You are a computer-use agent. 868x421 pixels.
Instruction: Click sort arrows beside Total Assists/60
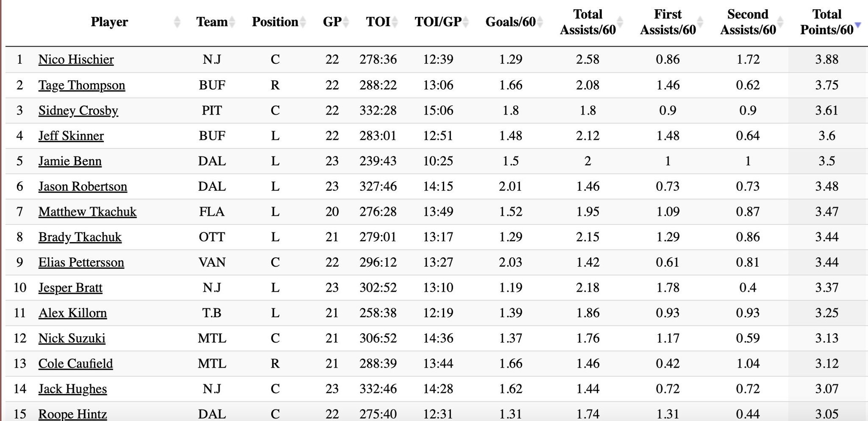click(620, 22)
